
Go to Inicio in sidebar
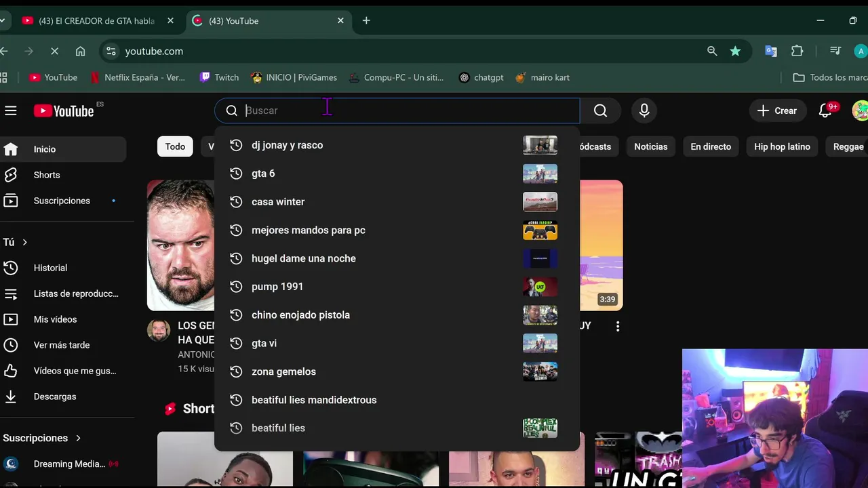pos(63,149)
